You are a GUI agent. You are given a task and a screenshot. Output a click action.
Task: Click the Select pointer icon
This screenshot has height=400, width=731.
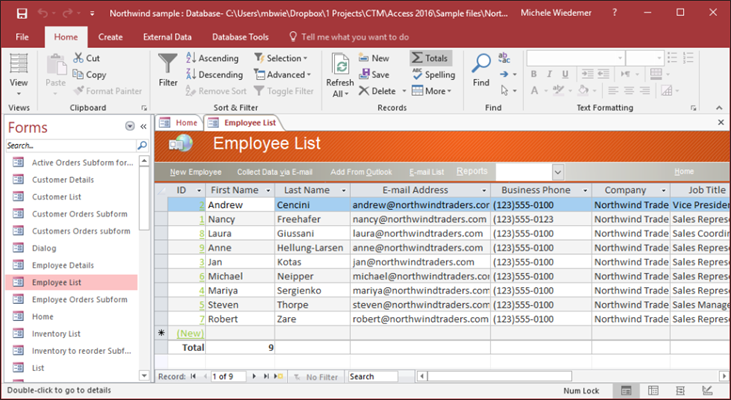504,90
